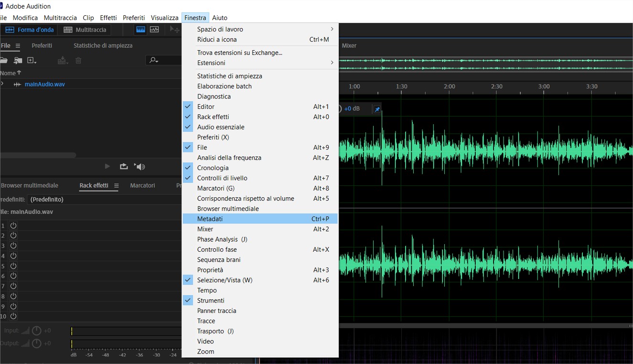This screenshot has height=364, width=633.
Task: Select the Spectral display icon in toolbar
Action: pos(154,29)
